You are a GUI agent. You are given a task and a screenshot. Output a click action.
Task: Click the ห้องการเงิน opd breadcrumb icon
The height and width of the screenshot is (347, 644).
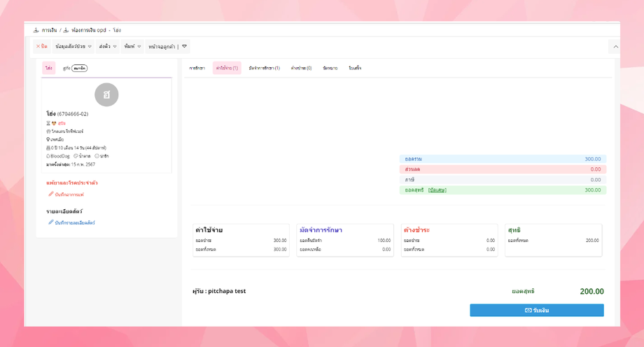coord(66,30)
